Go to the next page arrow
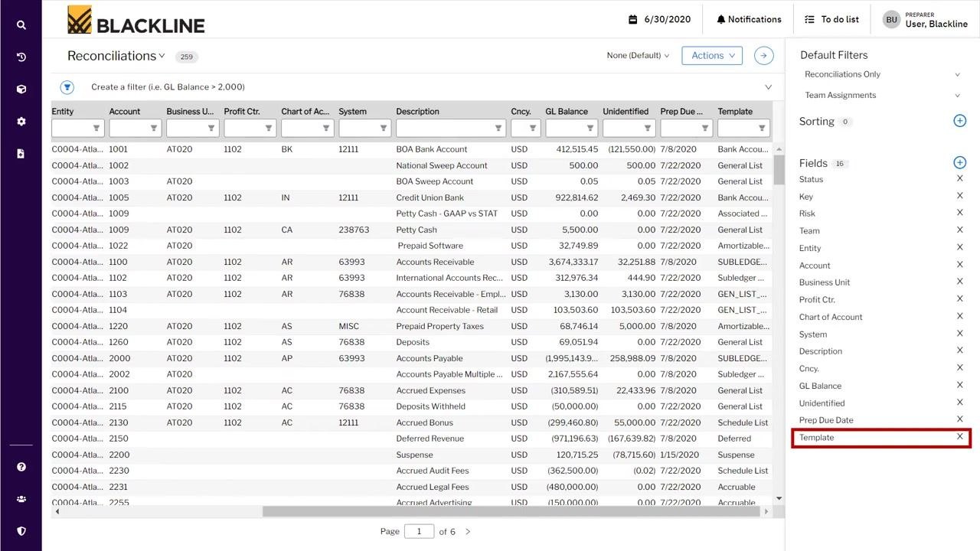This screenshot has height=551, width=980. pos(468,531)
